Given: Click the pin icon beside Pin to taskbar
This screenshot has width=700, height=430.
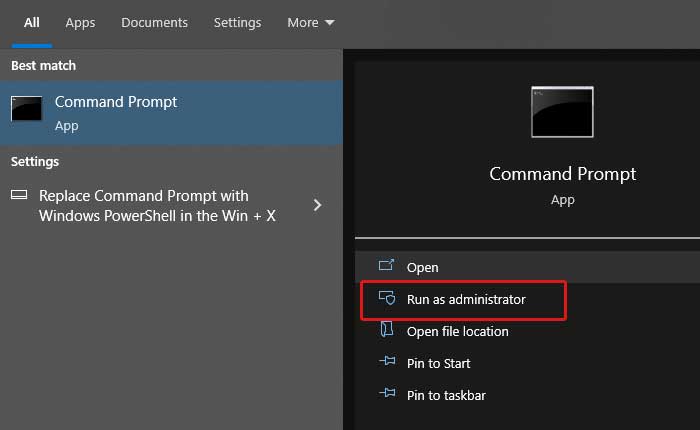Looking at the screenshot, I should point(387,395).
